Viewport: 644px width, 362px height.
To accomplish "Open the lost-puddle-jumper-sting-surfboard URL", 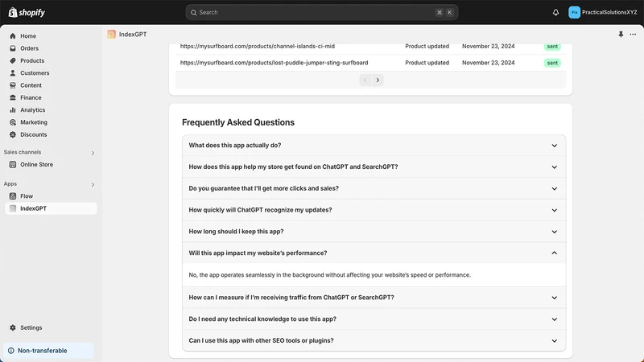I will (274, 63).
